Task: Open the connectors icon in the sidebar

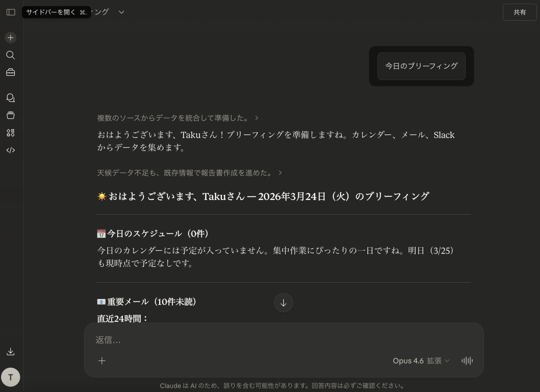Action: tap(11, 133)
